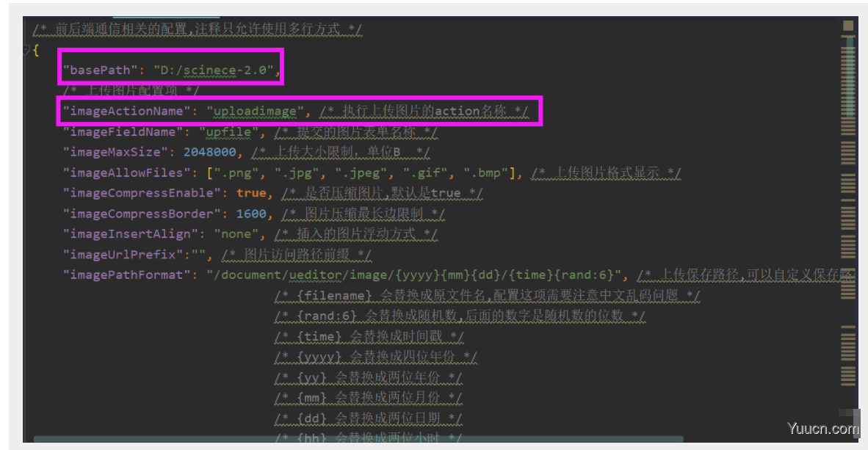Click the "upfile" value
This screenshot has width=868, height=450.
pos(228,131)
